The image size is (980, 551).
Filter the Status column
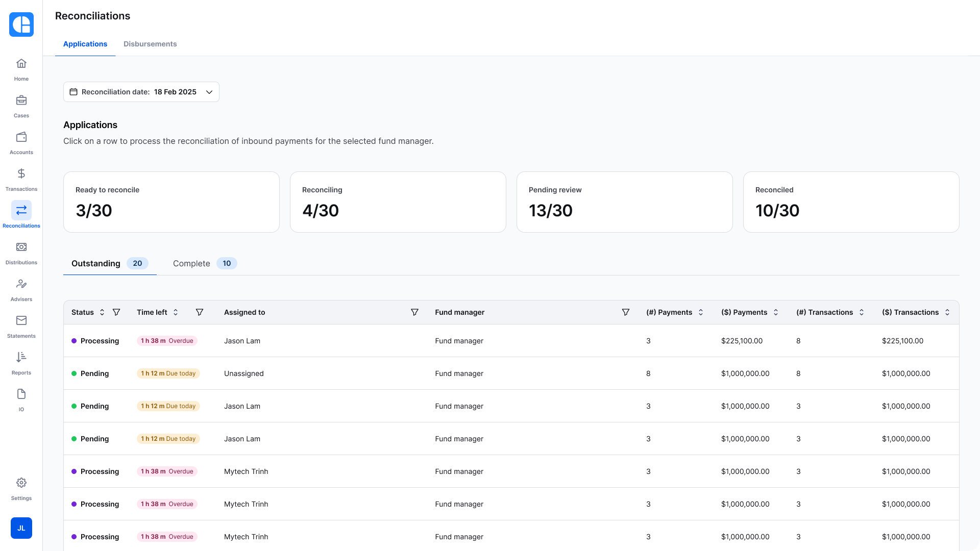pos(116,312)
